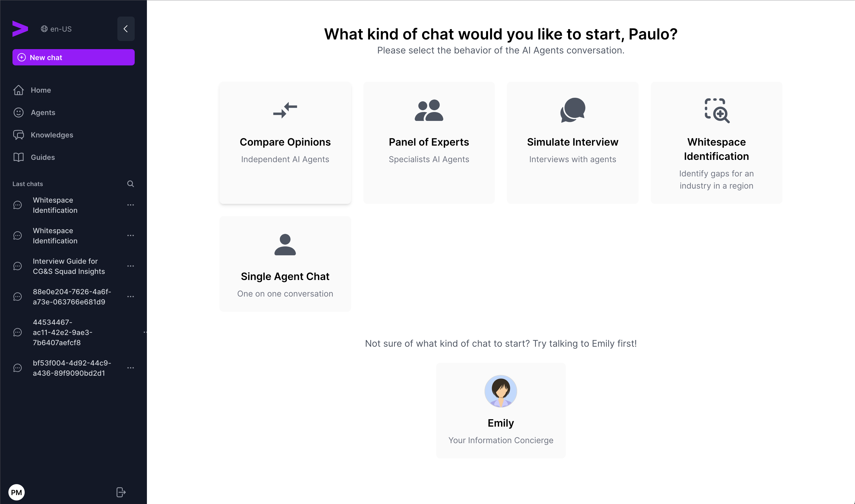
Task: Click the logout icon at sidebar bottom
Action: [121, 493]
